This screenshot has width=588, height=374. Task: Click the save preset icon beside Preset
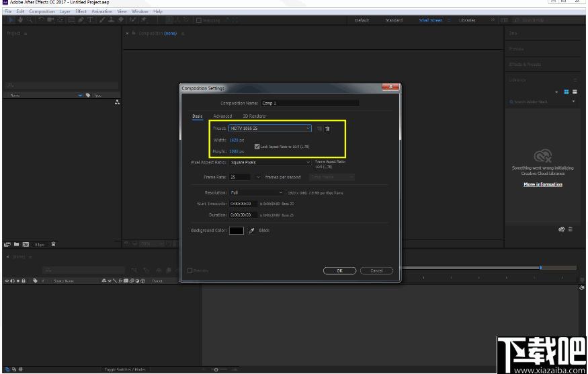319,128
